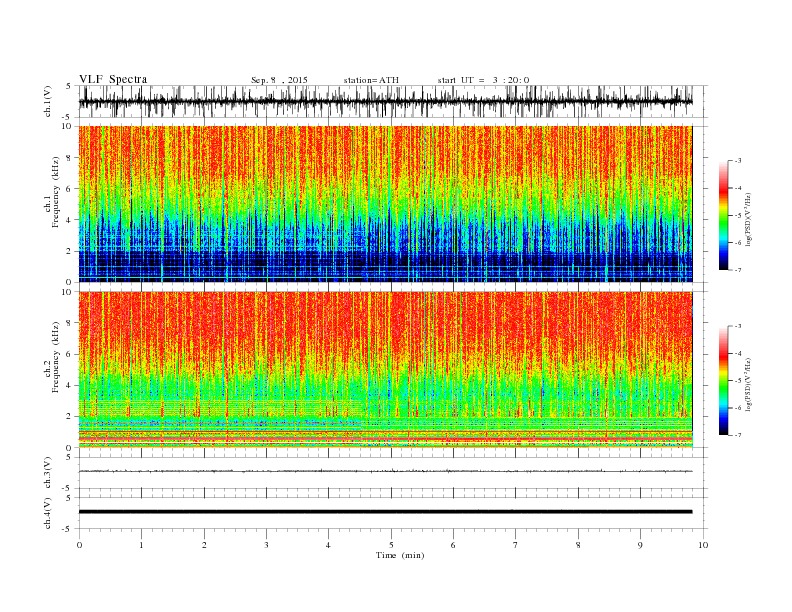Click the '3' minute time axis tick

(x=266, y=545)
